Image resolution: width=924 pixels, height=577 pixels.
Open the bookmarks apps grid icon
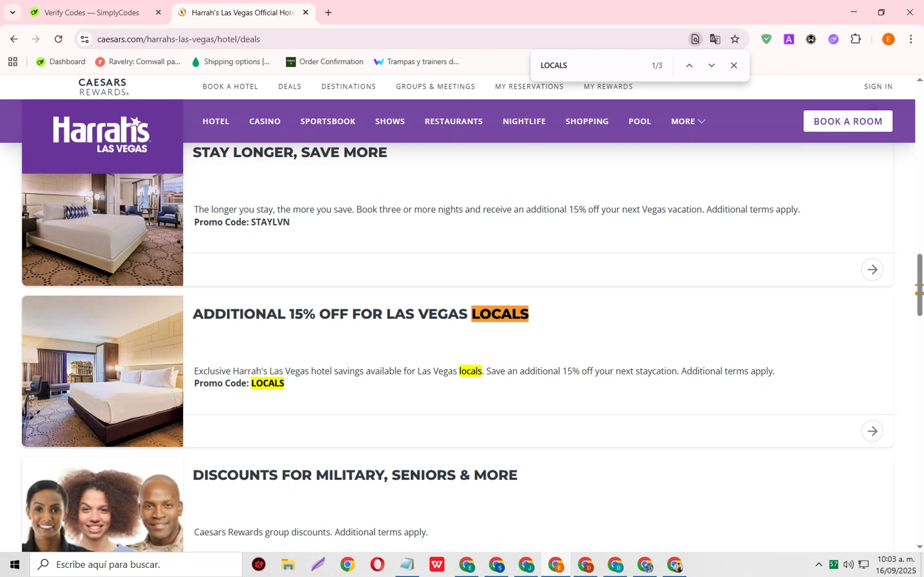coord(12,62)
